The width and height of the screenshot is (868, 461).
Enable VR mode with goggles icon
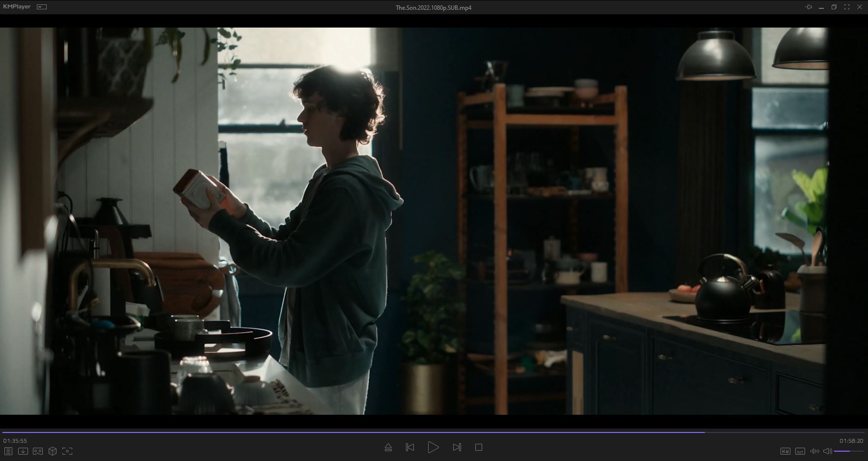click(x=38, y=451)
